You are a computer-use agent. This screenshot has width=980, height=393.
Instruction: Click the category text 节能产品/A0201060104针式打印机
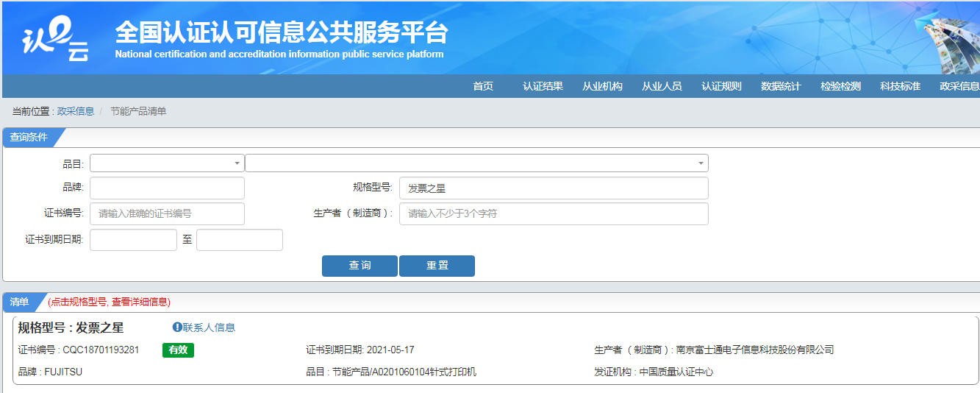pyautogui.click(x=404, y=372)
